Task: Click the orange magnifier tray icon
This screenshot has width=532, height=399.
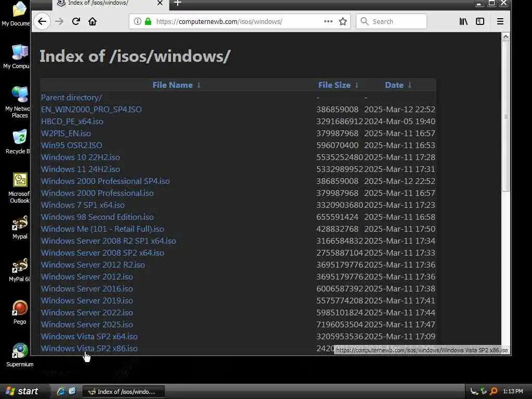Action: (x=494, y=391)
